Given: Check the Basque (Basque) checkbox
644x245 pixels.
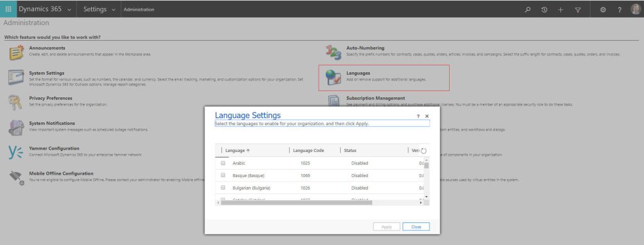Looking at the screenshot, I should (x=223, y=175).
